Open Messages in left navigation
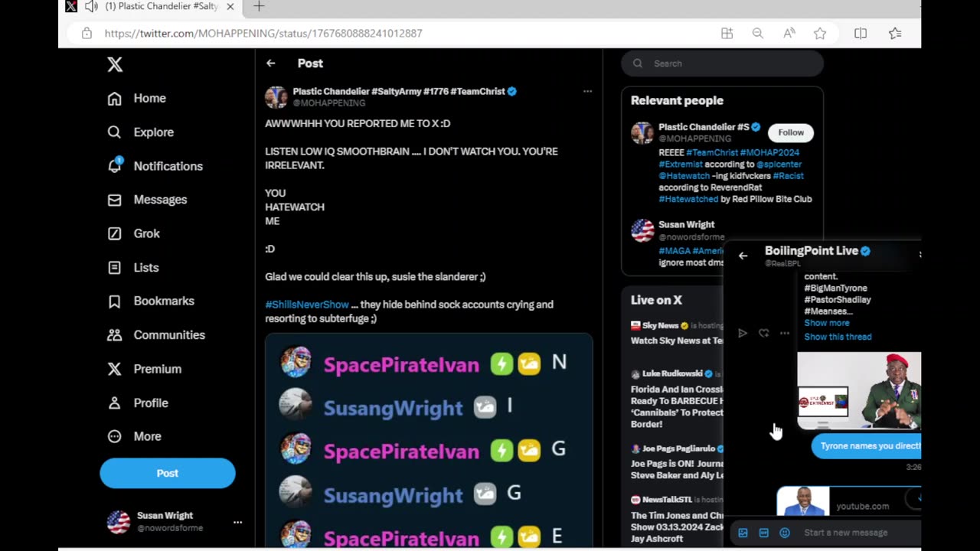The image size is (980, 551). coord(147,200)
